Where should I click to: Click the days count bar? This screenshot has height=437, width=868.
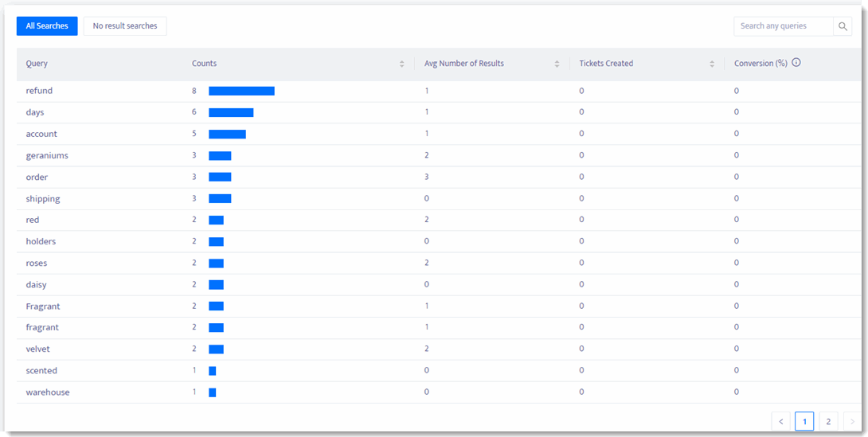coord(231,112)
